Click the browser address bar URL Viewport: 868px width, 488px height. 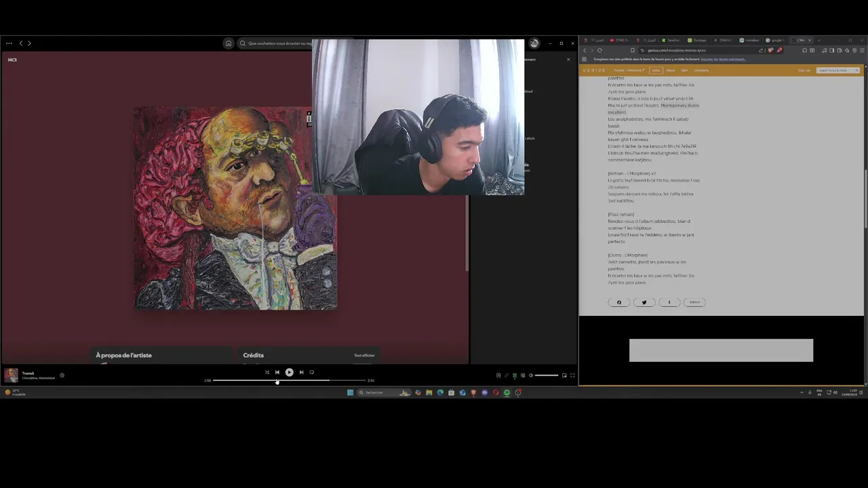(x=677, y=50)
